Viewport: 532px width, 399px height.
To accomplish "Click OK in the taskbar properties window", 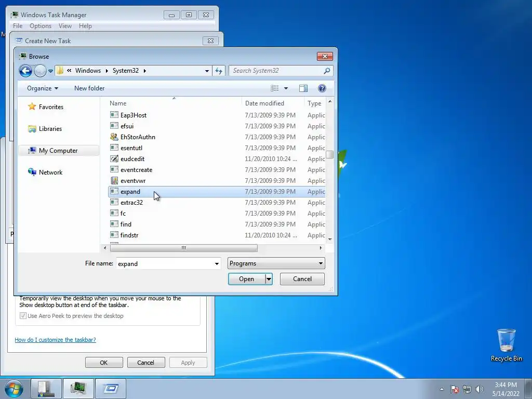I will [104, 362].
